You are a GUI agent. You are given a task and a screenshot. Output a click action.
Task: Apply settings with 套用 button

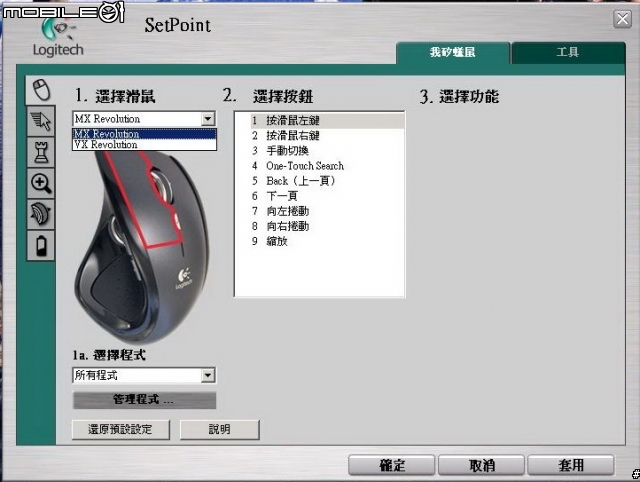click(x=571, y=465)
